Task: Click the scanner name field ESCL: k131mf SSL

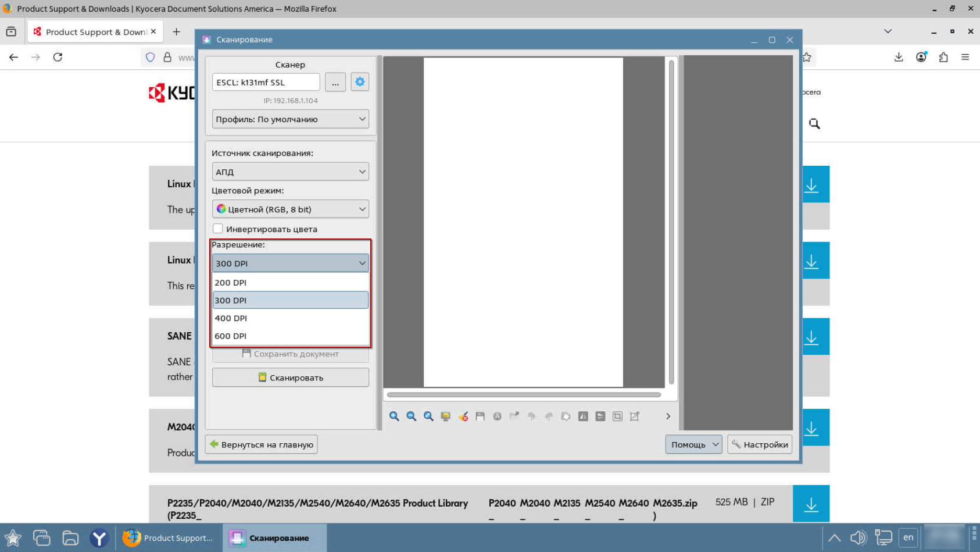Action: pyautogui.click(x=266, y=82)
